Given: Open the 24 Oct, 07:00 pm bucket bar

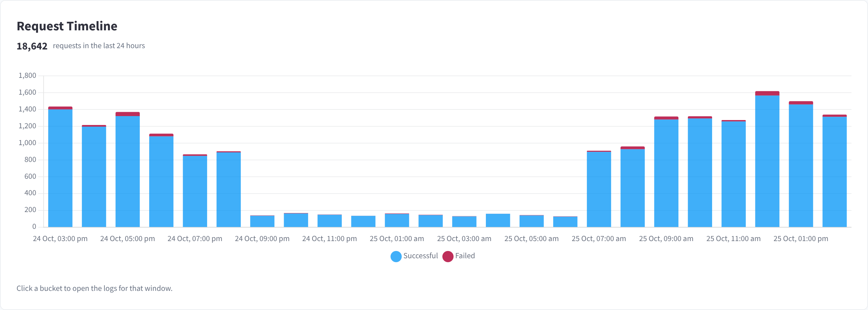Looking at the screenshot, I should click(195, 191).
